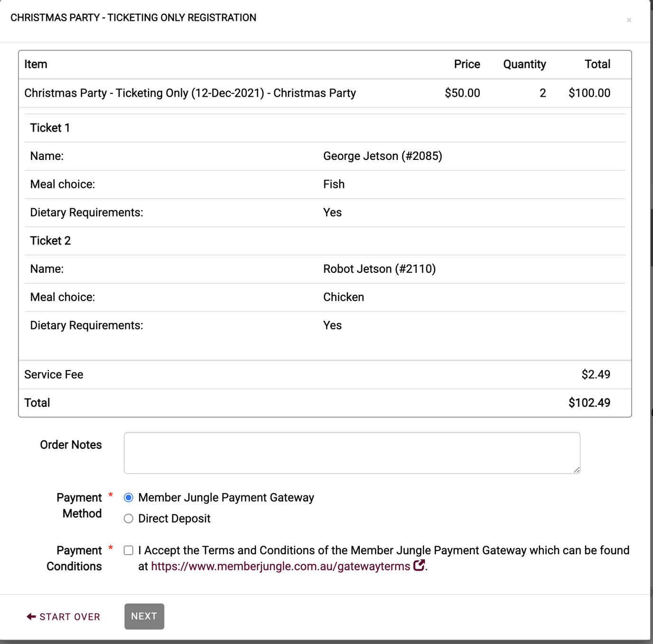This screenshot has width=653, height=644.
Task: Accept the Terms and Conditions checkbox
Action: 128,550
